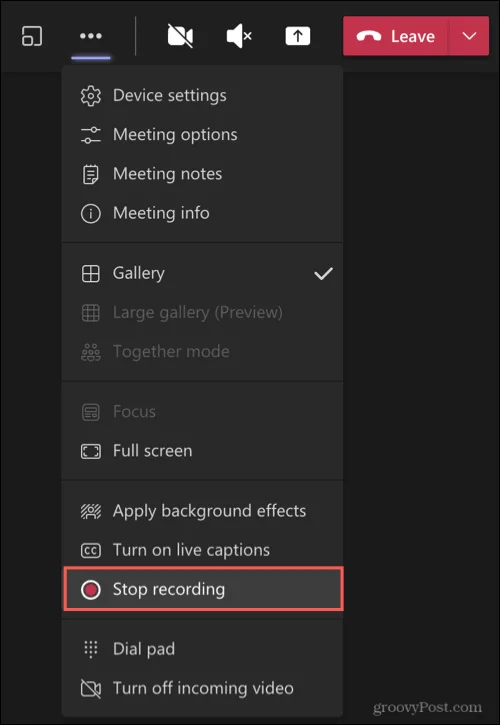
Task: Open Device settings menu text
Action: [x=170, y=96]
